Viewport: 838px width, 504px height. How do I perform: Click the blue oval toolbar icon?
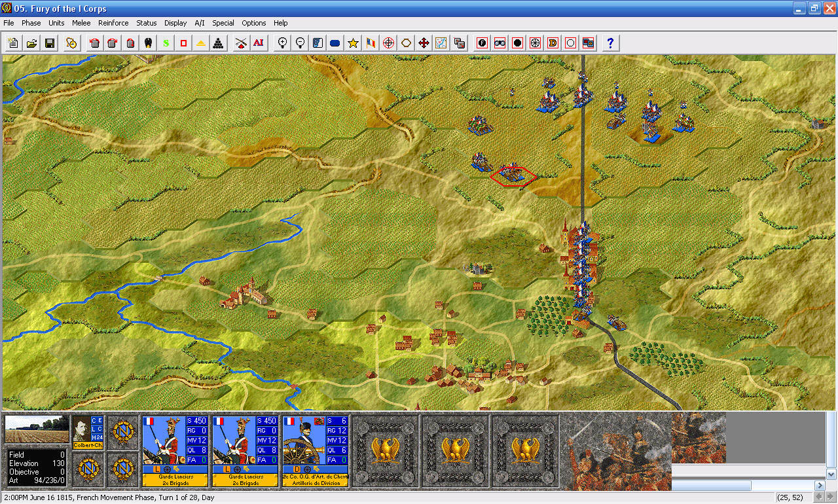click(x=335, y=43)
